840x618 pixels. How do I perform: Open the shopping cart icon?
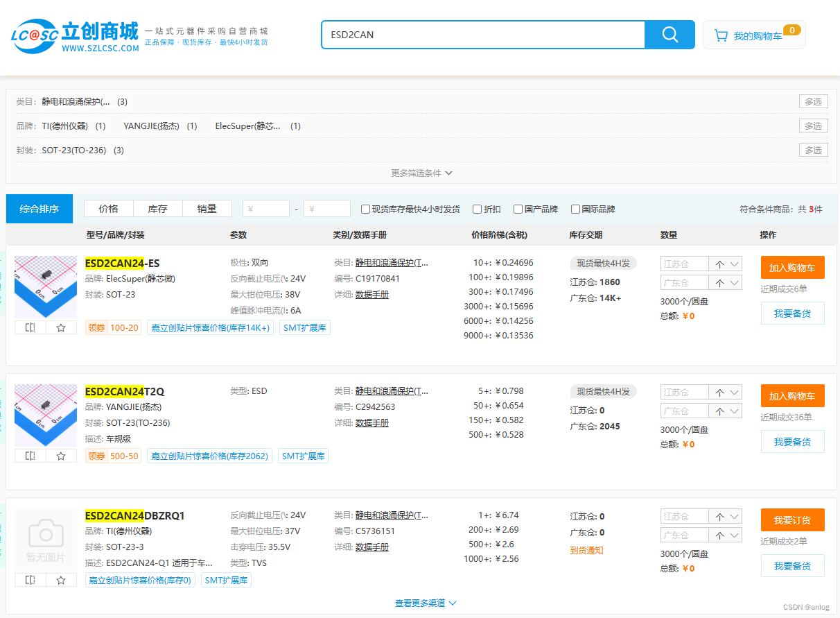(x=721, y=35)
